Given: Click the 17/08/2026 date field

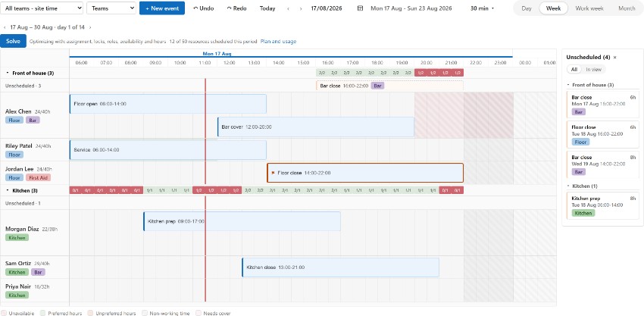Looking at the screenshot, I should click(x=327, y=8).
